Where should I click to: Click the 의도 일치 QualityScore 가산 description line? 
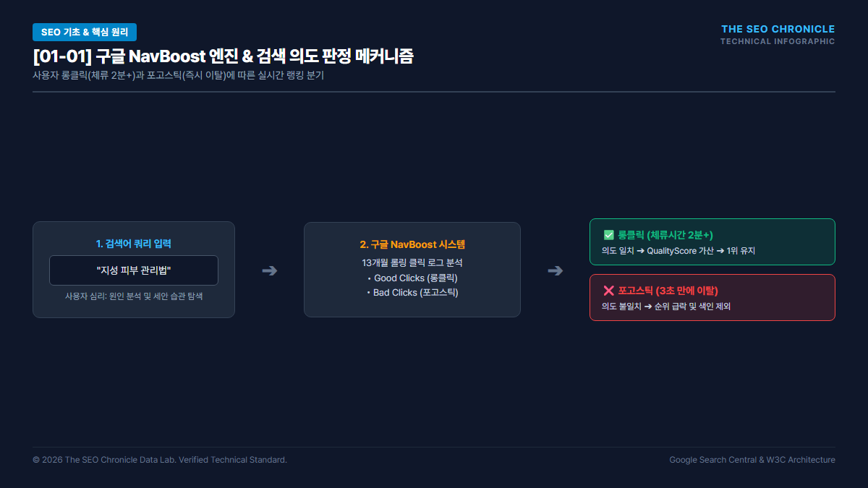point(678,251)
